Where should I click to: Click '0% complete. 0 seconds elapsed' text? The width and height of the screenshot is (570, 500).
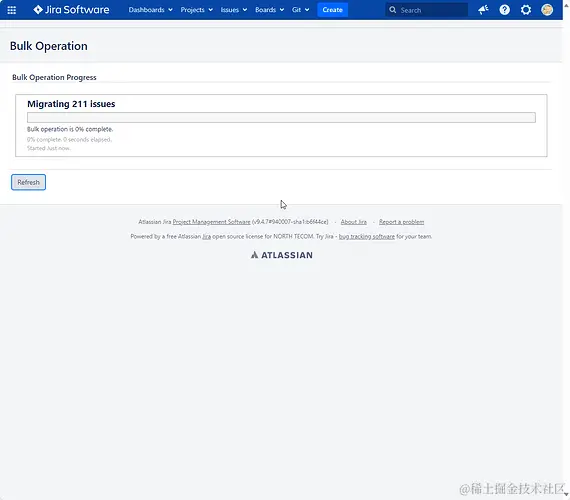(69, 140)
